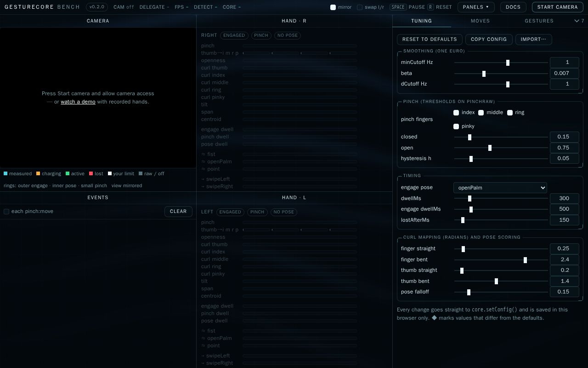Click the START CAMERA button
The width and height of the screenshot is (588, 368).
click(x=558, y=7)
